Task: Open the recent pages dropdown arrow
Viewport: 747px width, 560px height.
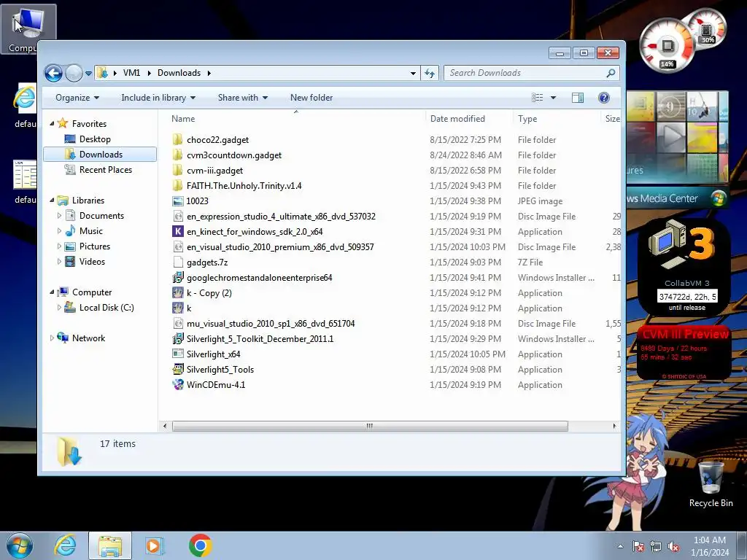Action: (x=88, y=74)
